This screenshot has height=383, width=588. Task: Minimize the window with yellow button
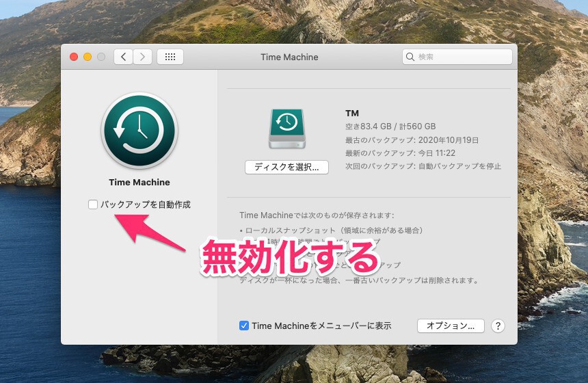pos(88,57)
